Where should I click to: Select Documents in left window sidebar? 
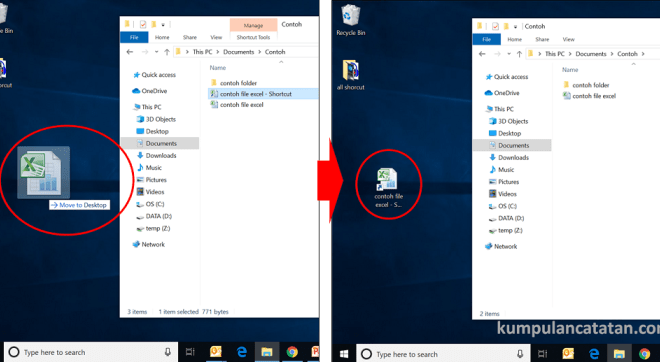[160, 143]
